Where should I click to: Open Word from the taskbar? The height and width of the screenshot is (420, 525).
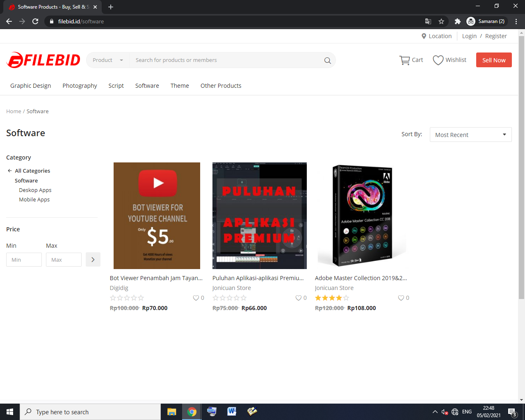[232, 412]
